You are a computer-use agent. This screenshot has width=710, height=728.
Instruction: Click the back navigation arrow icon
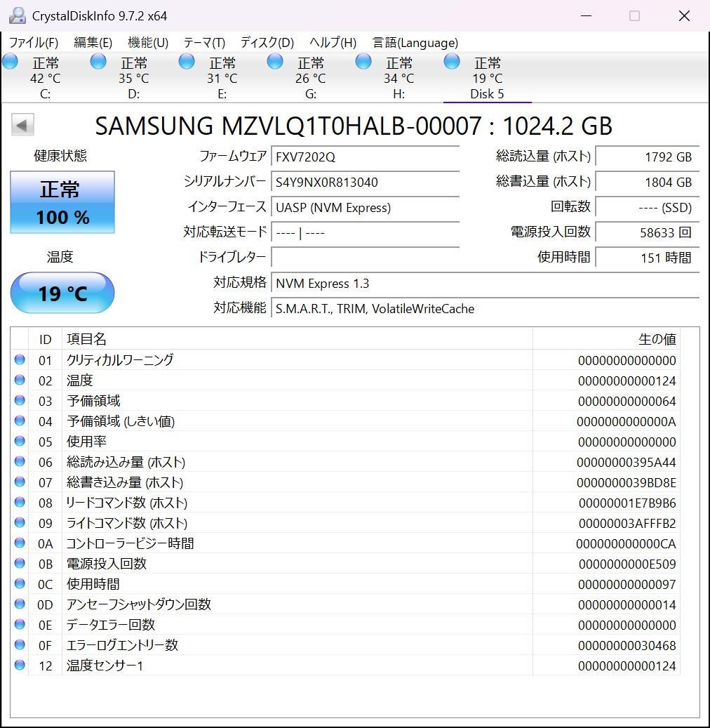(22, 124)
